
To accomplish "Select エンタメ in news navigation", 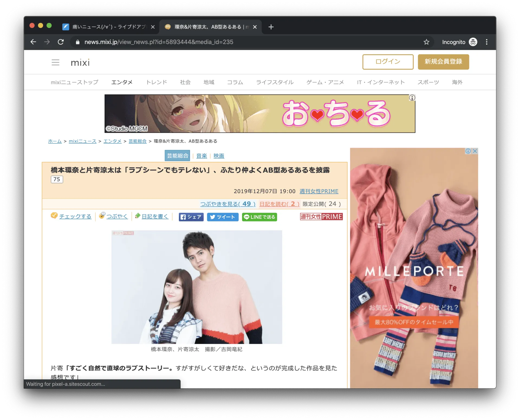I will point(122,82).
